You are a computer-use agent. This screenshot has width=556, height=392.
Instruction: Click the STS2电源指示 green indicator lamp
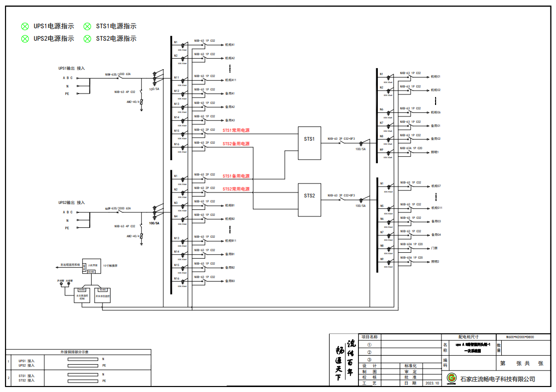(87, 38)
